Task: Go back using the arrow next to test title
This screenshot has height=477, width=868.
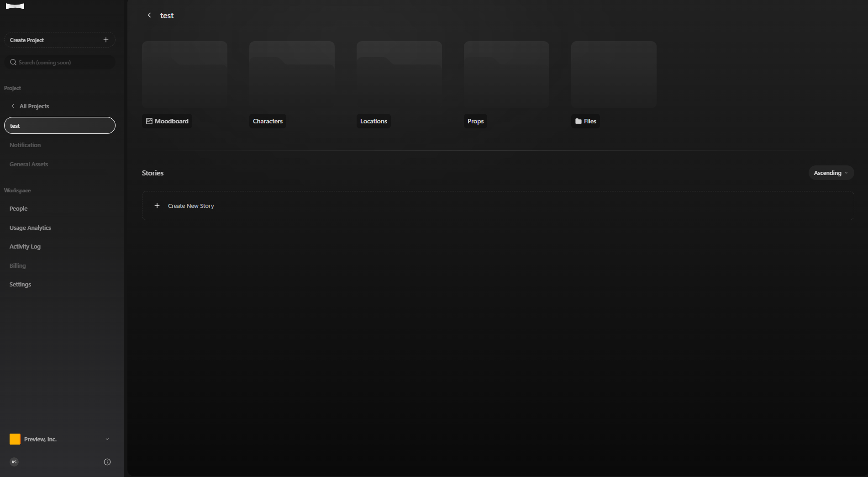Action: [149, 15]
